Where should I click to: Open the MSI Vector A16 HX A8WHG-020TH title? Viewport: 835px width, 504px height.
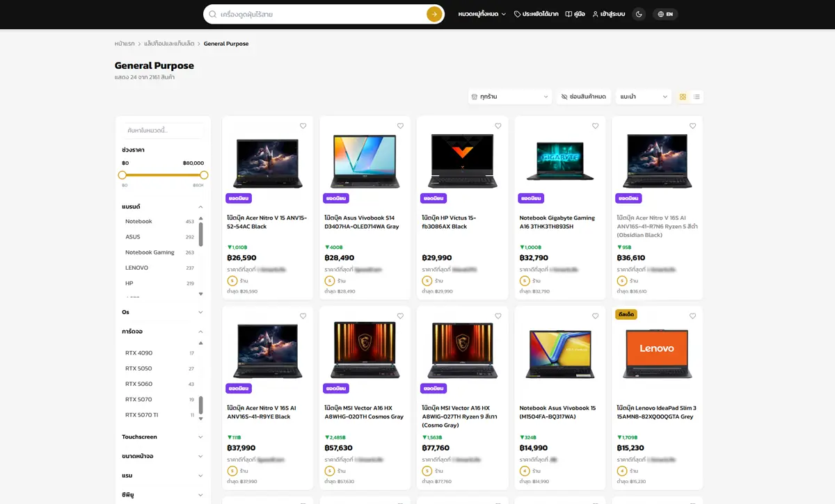[x=364, y=412]
